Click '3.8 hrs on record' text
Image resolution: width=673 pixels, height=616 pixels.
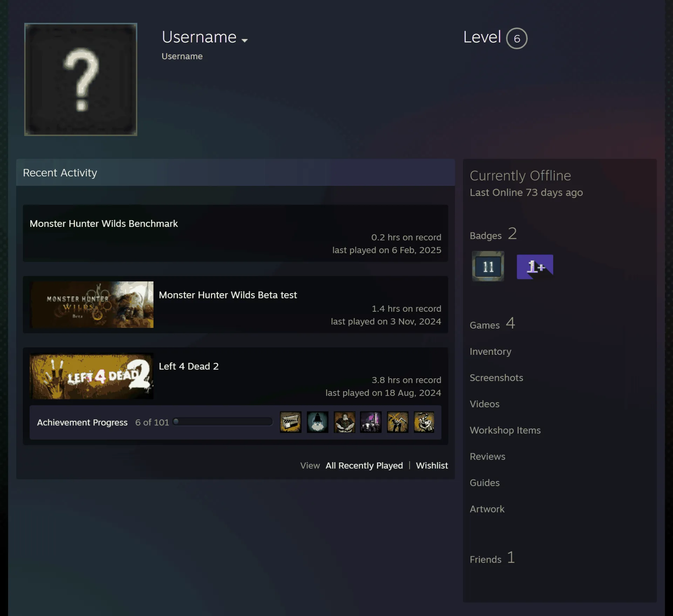point(406,380)
